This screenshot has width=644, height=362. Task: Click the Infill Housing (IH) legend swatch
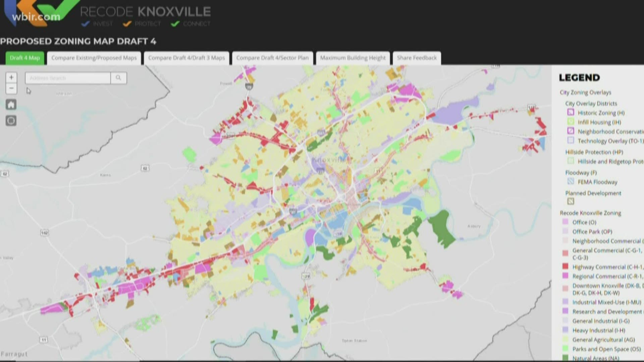[571, 122]
